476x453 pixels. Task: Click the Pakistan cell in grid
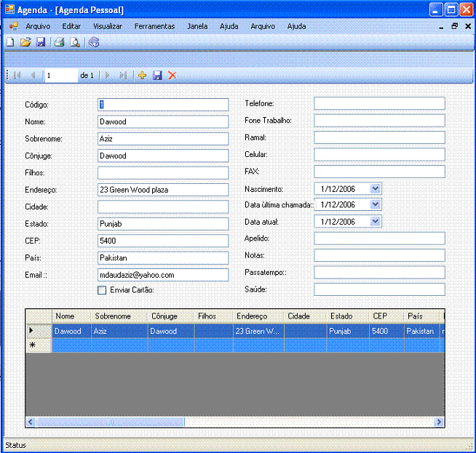point(422,331)
